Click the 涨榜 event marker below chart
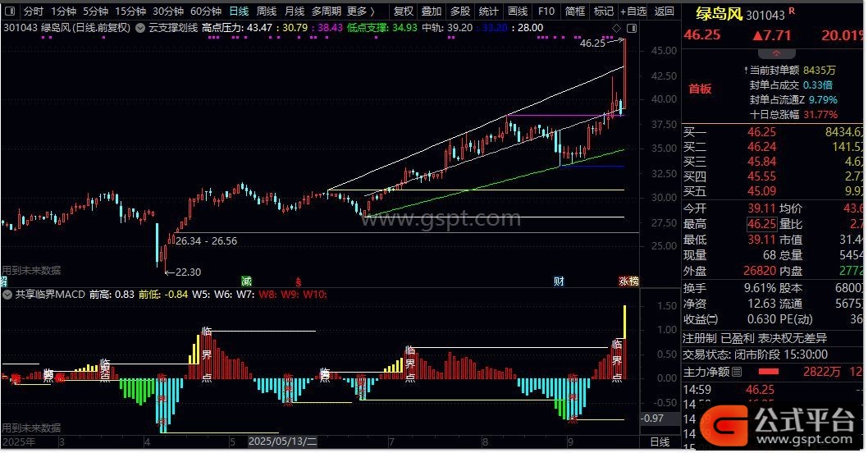 (x=628, y=281)
